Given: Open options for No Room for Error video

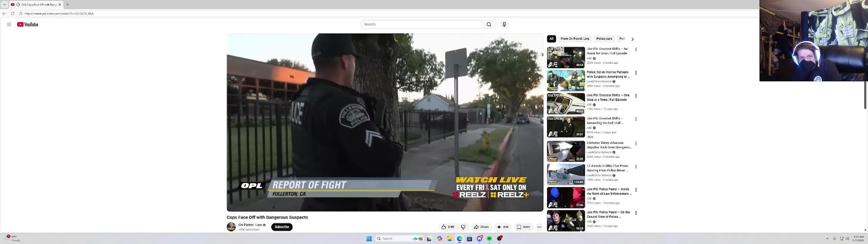Looking at the screenshot, I should [636, 49].
